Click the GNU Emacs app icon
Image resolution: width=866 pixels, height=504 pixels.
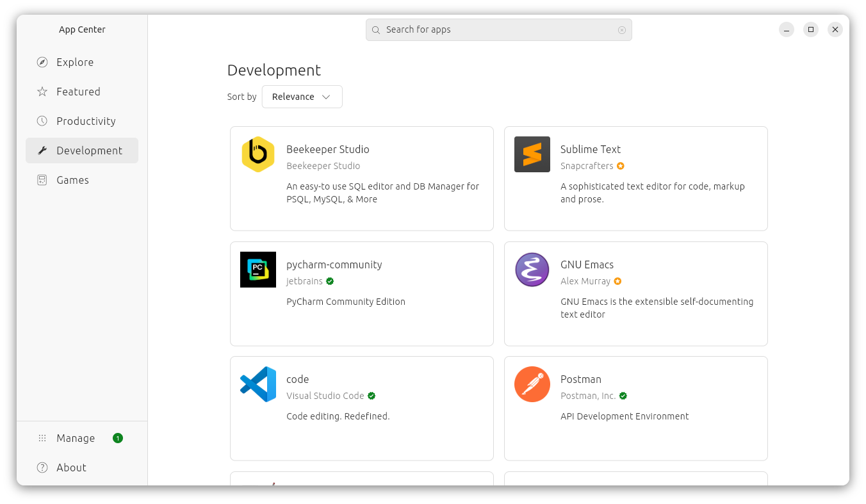tap(532, 270)
